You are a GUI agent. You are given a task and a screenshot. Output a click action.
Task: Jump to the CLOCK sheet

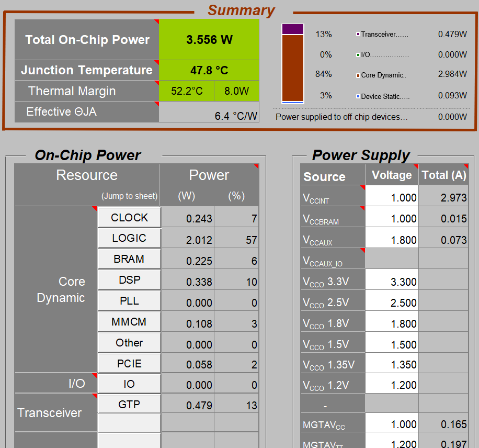click(129, 218)
